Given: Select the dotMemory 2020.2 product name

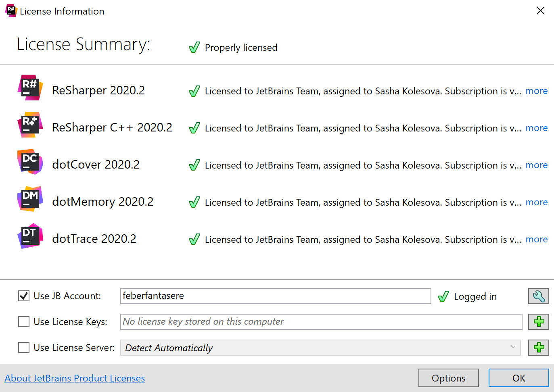Looking at the screenshot, I should tap(103, 202).
